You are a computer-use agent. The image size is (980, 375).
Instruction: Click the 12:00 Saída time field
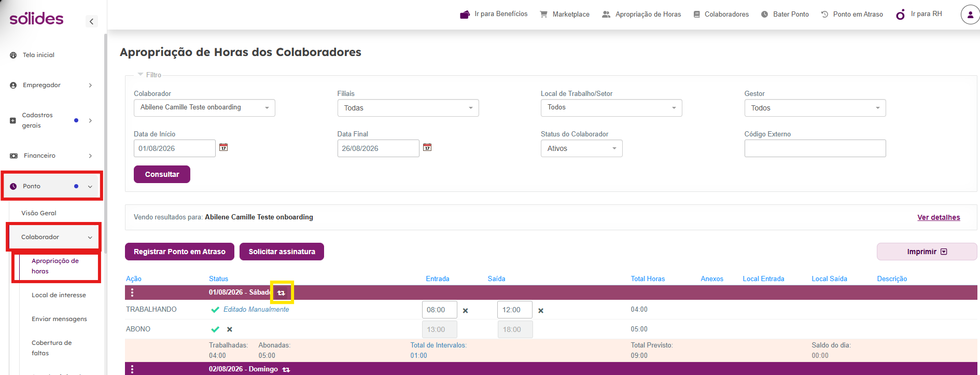point(515,310)
